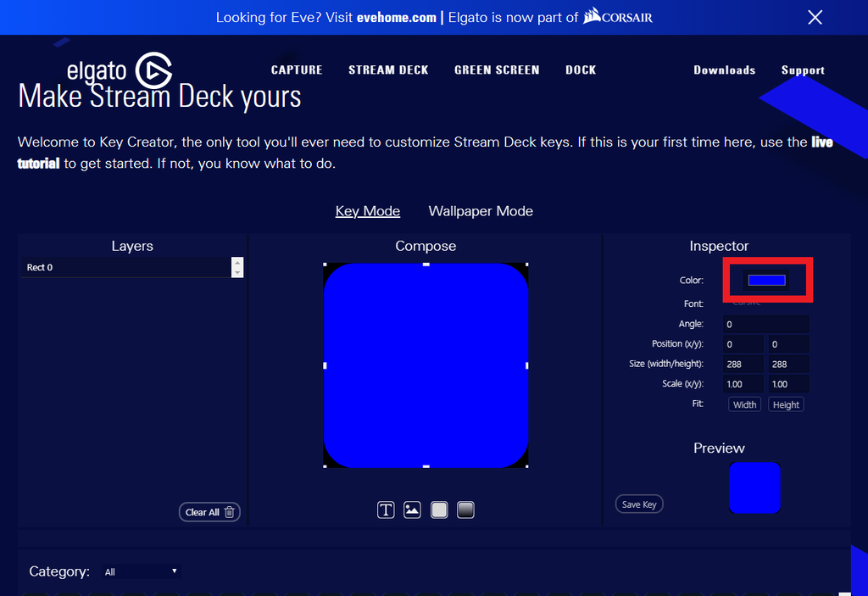Viewport: 868px width, 596px height.
Task: Click the Clear All button
Action: [210, 512]
